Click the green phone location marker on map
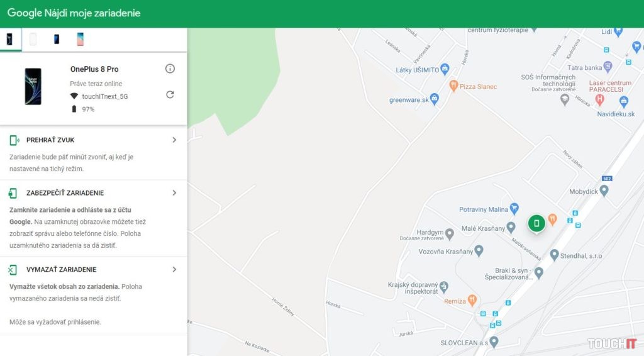This screenshot has width=644, height=356. click(536, 223)
